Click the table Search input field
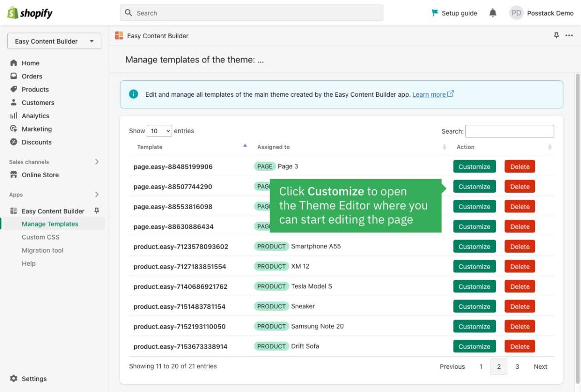581x392 pixels. coord(509,131)
